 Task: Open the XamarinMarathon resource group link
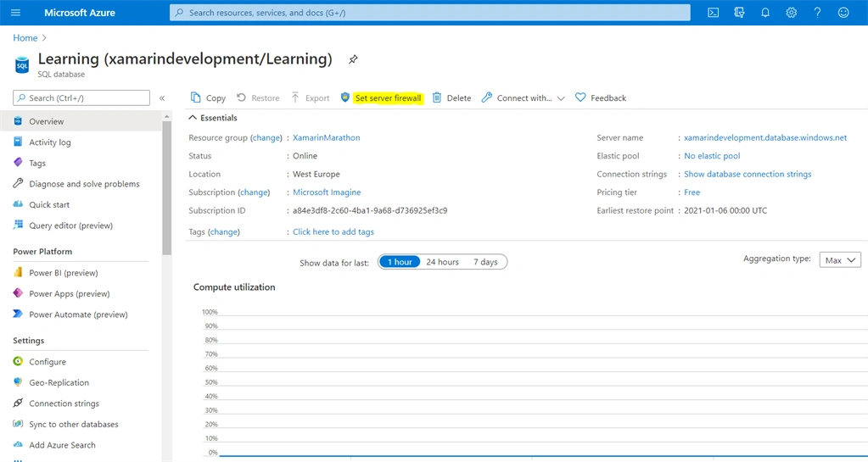326,138
